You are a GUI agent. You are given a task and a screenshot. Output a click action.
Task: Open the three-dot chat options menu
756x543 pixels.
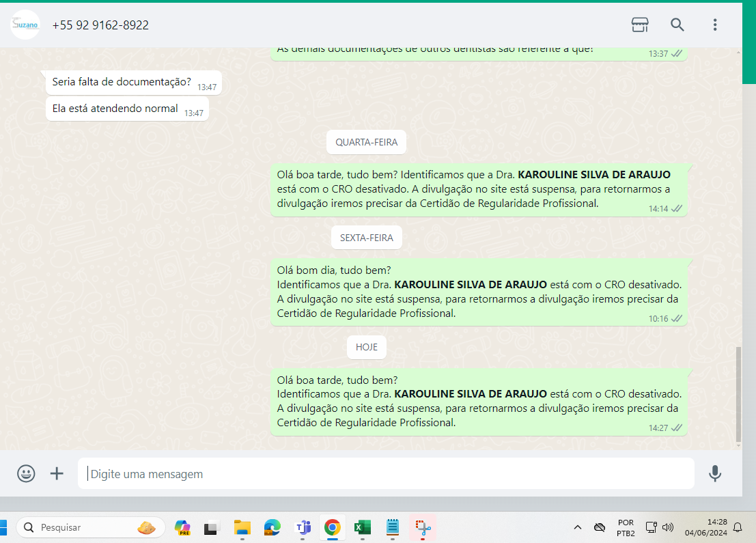[715, 25]
